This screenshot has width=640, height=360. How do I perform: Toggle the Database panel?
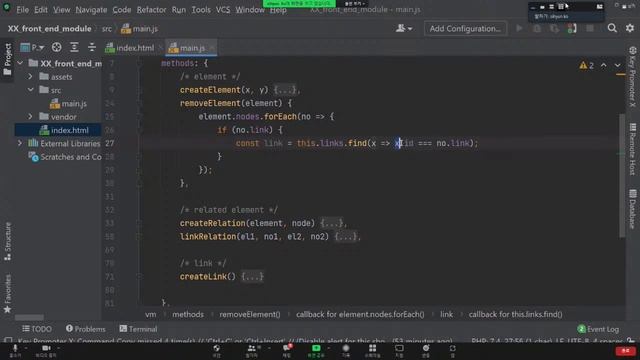[x=632, y=209]
